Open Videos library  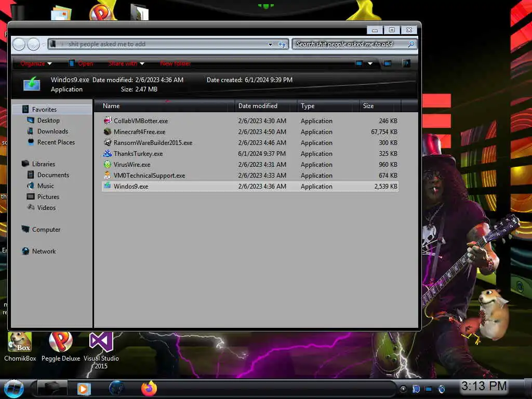46,207
